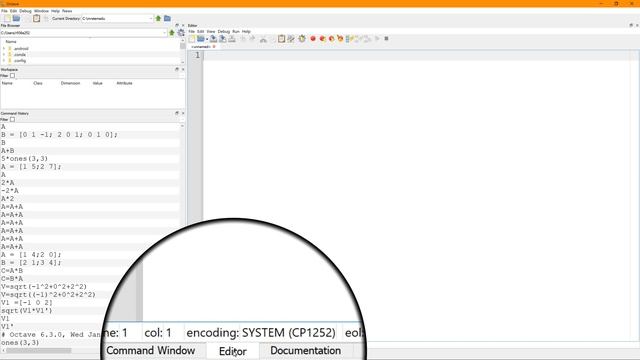Undock the Workspace panel

177,69
